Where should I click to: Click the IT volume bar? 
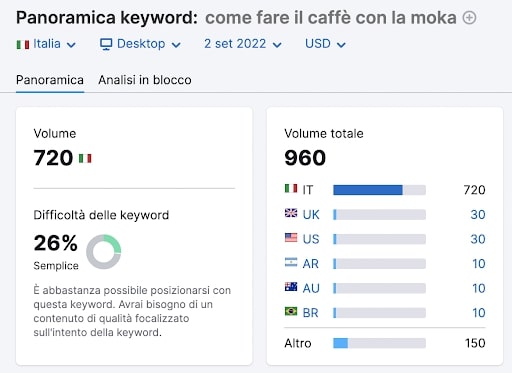pyautogui.click(x=379, y=190)
